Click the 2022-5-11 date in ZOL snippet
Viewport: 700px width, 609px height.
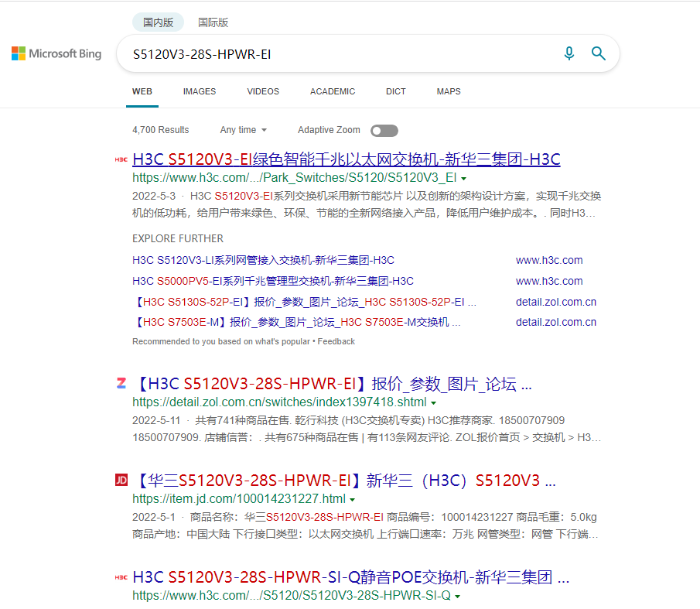coord(156,420)
